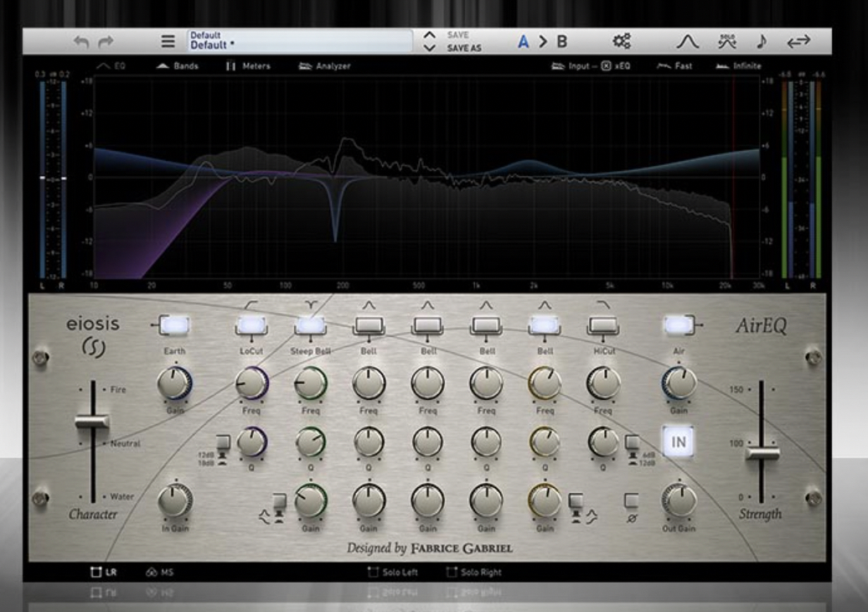The image size is (868, 612).
Task: Click the HiCut Freq knob
Action: tap(603, 382)
